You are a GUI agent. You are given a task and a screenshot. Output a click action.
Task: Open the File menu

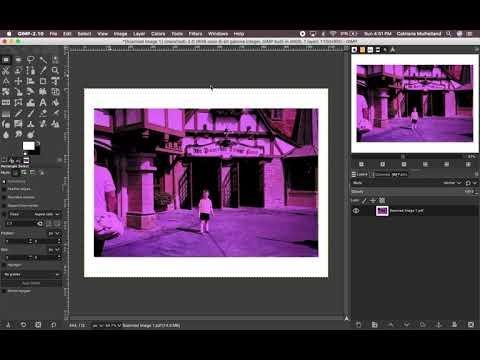click(x=53, y=34)
